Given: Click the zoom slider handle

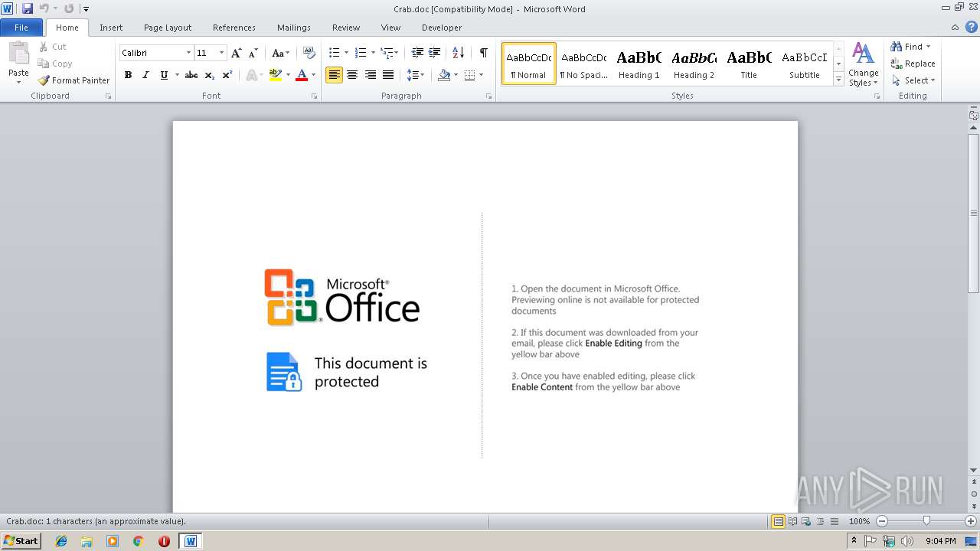Looking at the screenshot, I should coord(926,521).
